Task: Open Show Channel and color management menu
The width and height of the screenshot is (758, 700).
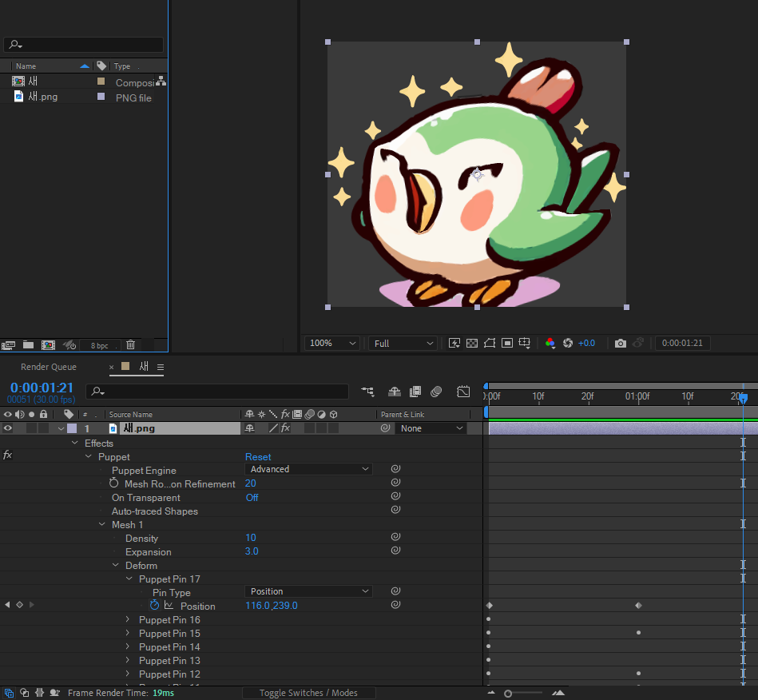Action: pyautogui.click(x=550, y=343)
